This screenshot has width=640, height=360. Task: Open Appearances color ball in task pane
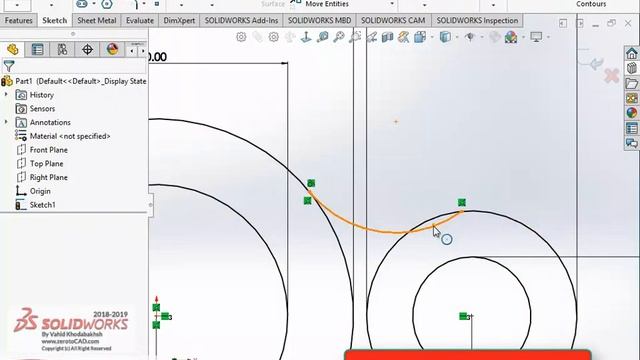632,113
